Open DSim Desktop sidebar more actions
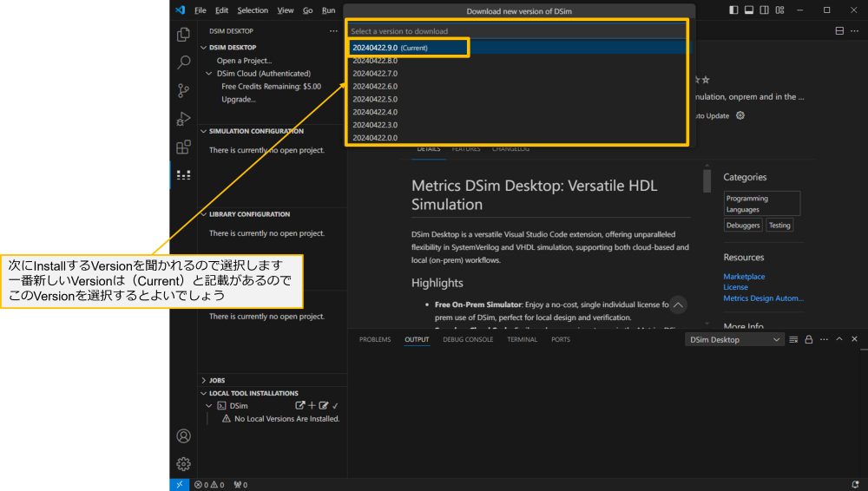This screenshot has width=868, height=491. coord(333,31)
